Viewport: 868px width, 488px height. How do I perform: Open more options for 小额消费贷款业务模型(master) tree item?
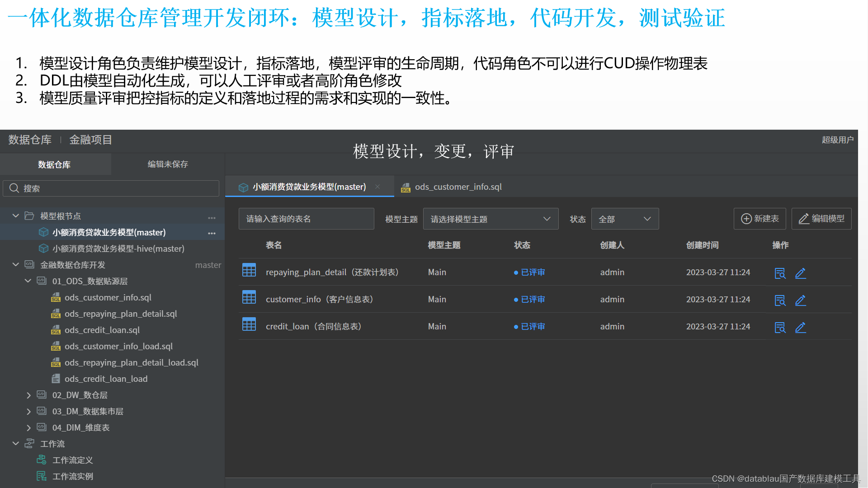(212, 233)
